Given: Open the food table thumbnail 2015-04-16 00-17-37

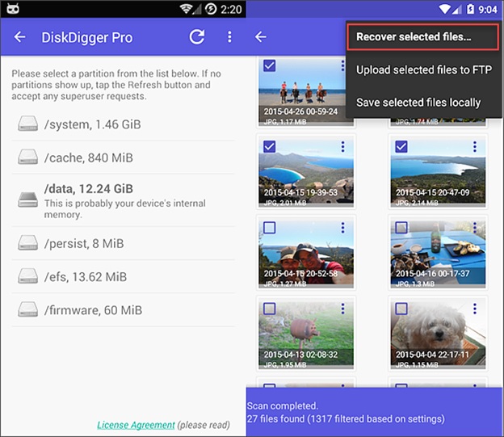Looking at the screenshot, I should [x=438, y=254].
